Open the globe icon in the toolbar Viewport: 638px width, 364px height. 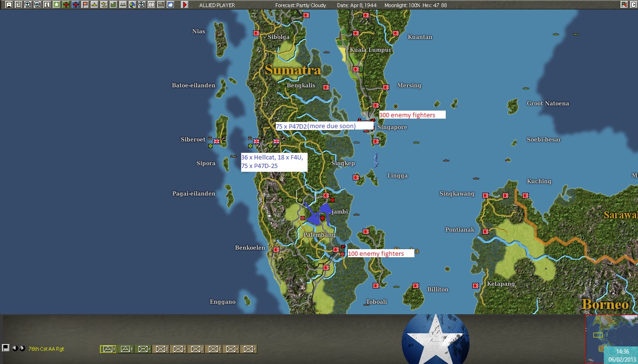pyautogui.click(x=132, y=5)
